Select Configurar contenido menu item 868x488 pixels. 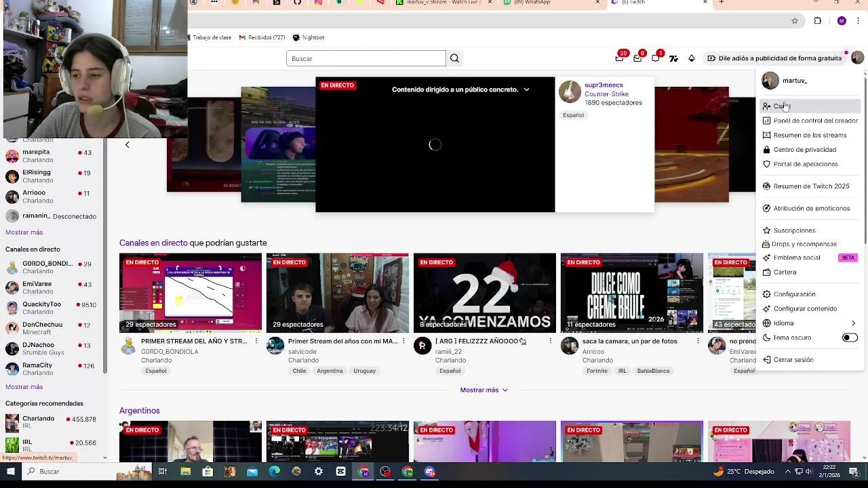[x=810, y=308]
